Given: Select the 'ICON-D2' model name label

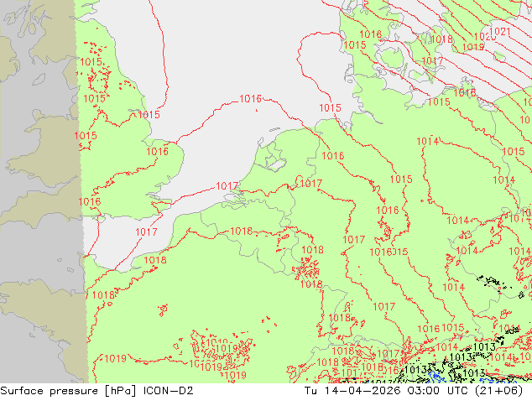Looking at the screenshot, I should click(x=169, y=391).
